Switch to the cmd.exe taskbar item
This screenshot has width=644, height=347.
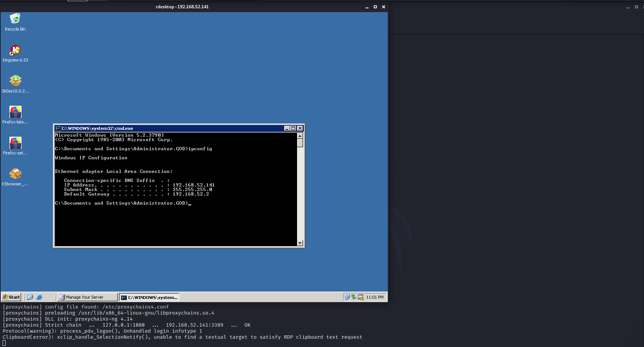click(149, 297)
